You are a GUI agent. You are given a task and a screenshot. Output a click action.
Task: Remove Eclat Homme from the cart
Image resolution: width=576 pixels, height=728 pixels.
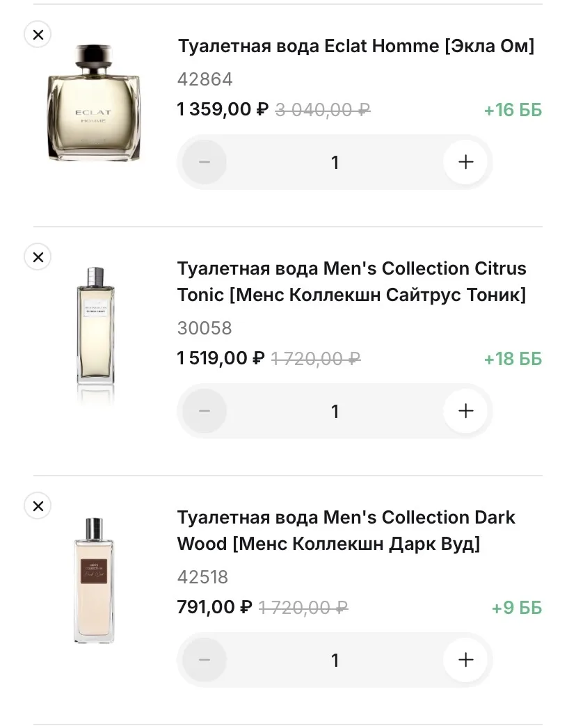click(x=38, y=34)
